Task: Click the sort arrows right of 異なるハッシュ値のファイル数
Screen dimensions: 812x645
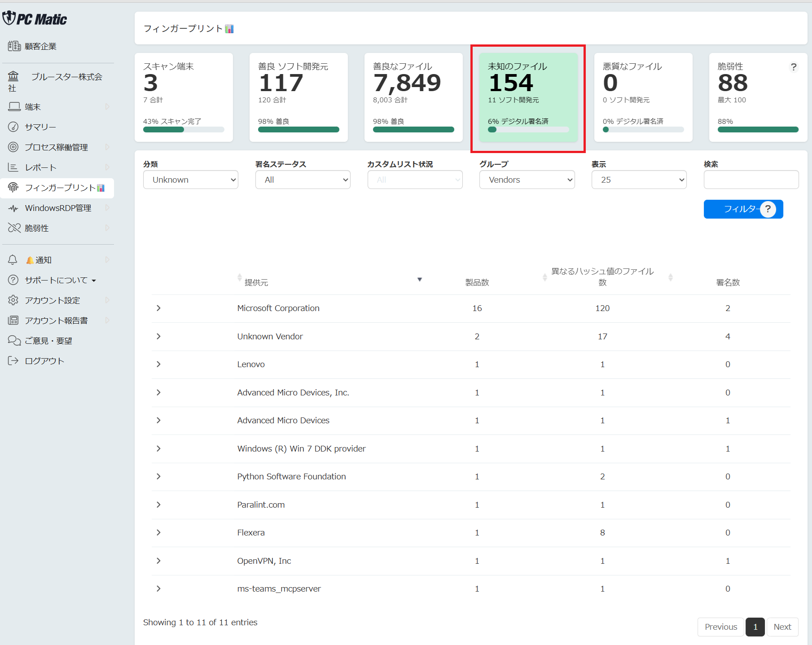Action: [671, 277]
